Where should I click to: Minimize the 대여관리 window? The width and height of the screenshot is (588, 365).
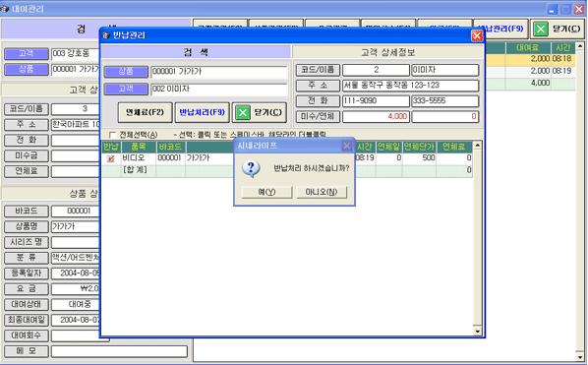[x=552, y=9]
